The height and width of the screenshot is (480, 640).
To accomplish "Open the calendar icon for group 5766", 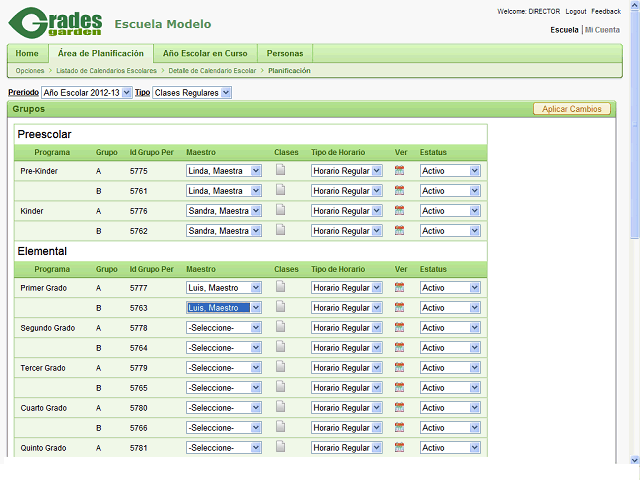I will tap(399, 427).
